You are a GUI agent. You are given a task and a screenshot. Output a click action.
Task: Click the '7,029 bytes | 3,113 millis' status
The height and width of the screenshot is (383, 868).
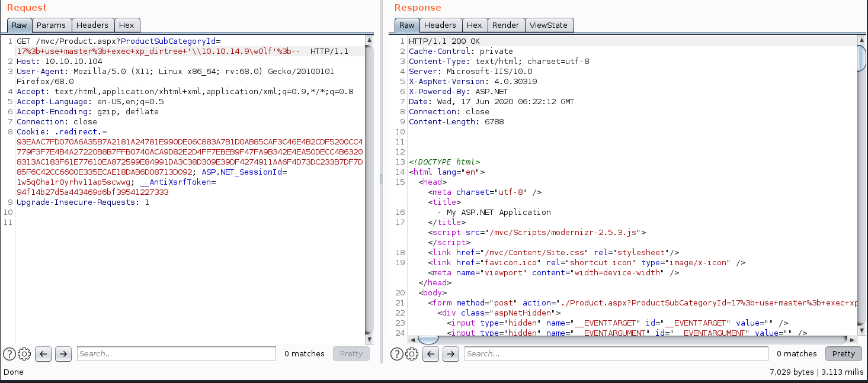pos(816,372)
